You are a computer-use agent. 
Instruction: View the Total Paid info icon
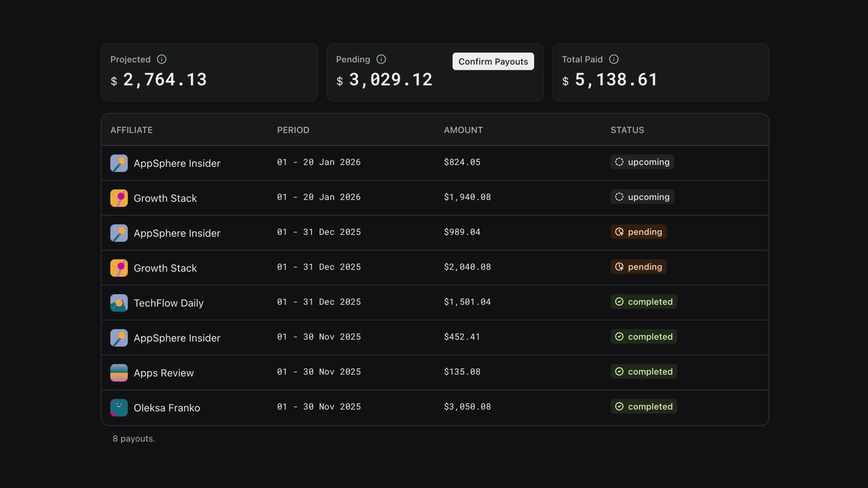point(614,59)
